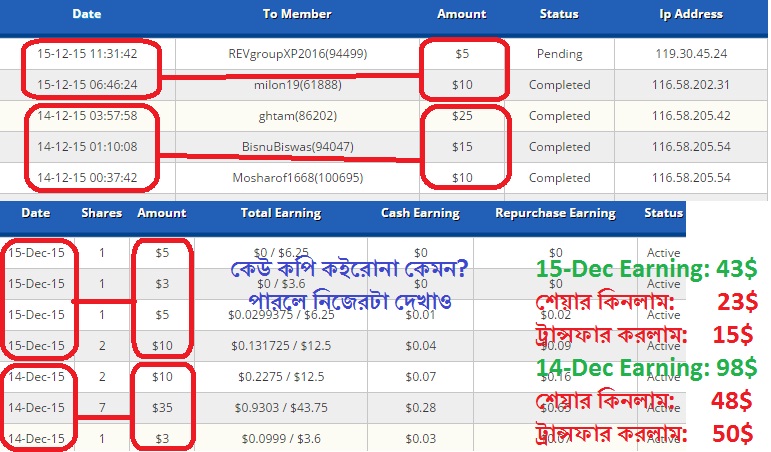Image resolution: width=771 pixels, height=452 pixels.
Task: Click the "Cash Earning" column header
Action: click(x=420, y=213)
